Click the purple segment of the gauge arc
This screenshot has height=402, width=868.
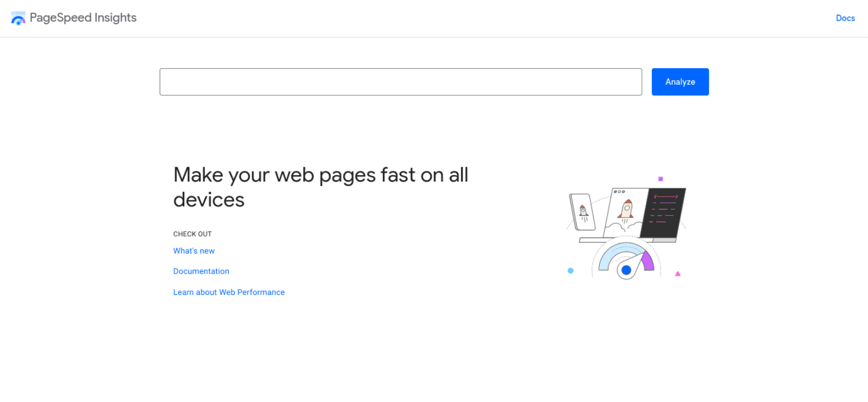tap(647, 262)
